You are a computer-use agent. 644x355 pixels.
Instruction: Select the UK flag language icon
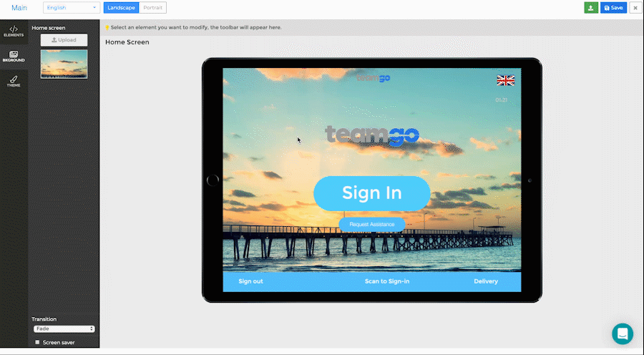[506, 80]
